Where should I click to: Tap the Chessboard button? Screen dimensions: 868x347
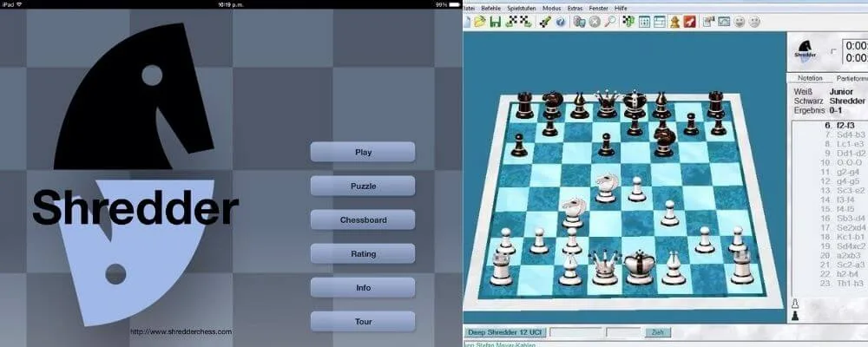coord(363,219)
